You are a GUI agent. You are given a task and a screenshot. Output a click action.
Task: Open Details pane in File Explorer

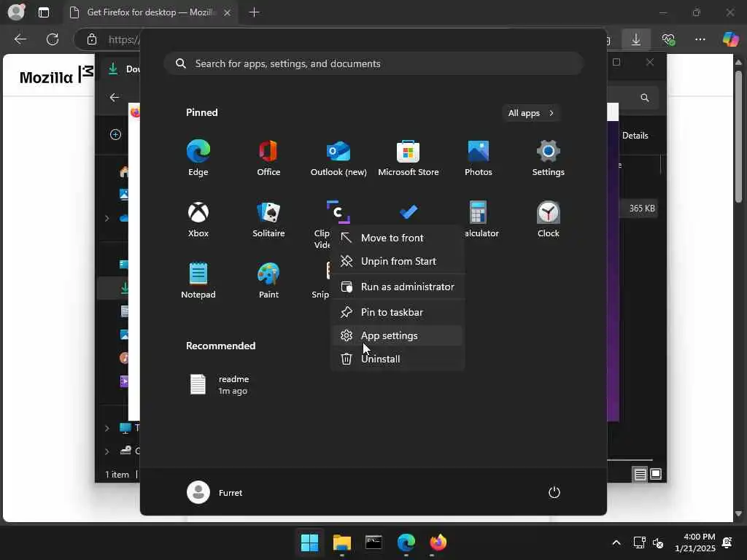click(x=635, y=135)
